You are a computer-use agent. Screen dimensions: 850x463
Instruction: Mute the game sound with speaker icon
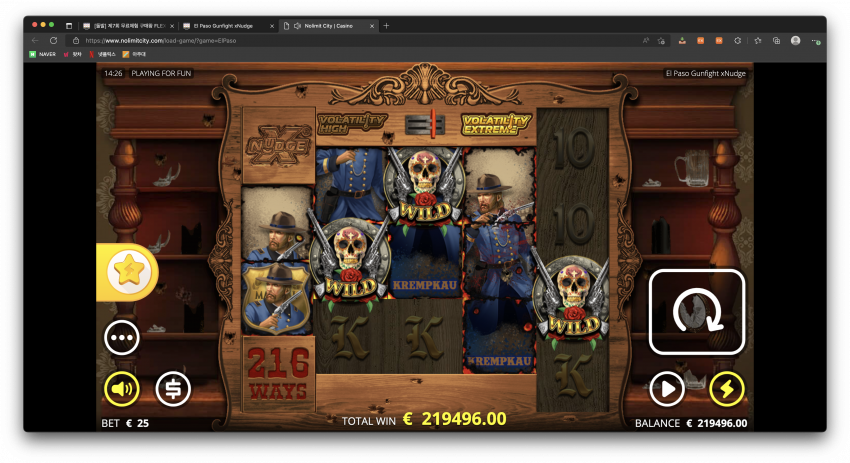pyautogui.click(x=122, y=389)
